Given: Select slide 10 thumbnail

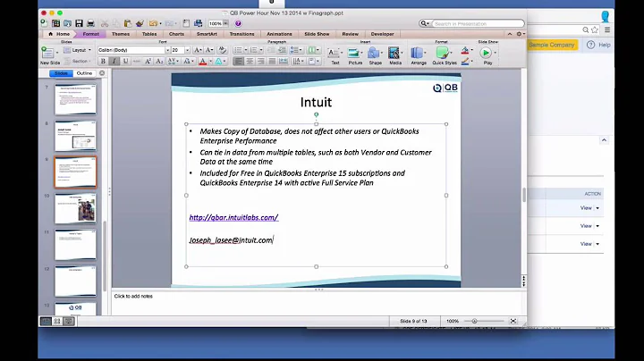Looking at the screenshot, I should point(75,208).
